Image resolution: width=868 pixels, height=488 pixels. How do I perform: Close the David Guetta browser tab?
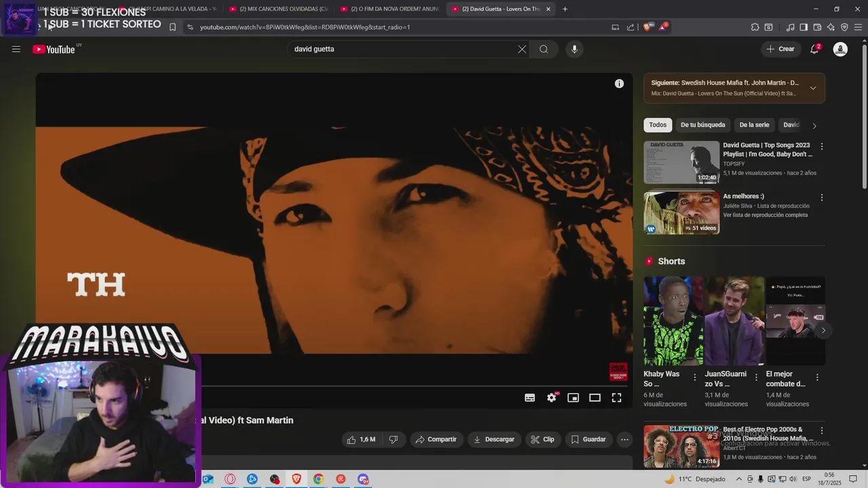(548, 9)
